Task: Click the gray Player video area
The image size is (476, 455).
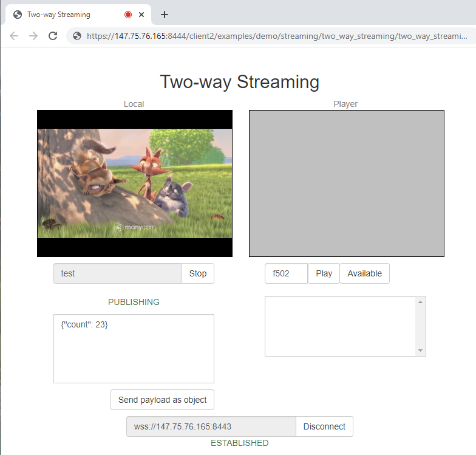Action: [347, 183]
